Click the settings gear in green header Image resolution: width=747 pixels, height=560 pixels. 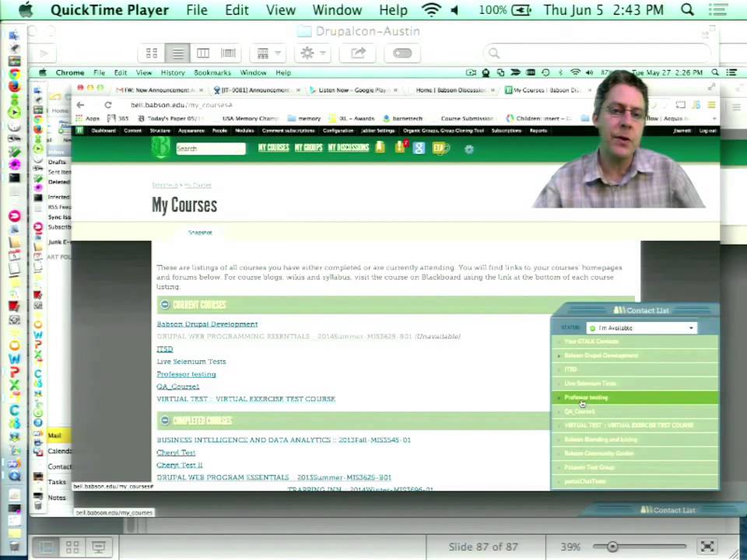[469, 149]
